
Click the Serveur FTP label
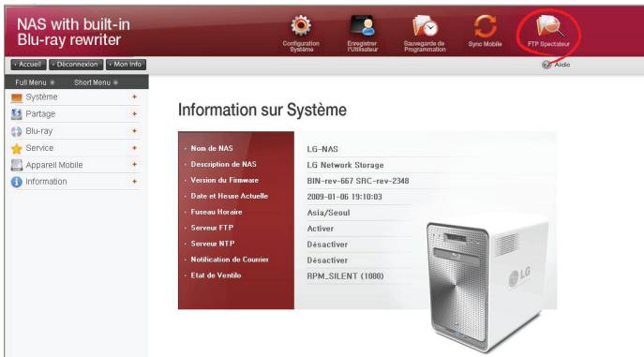212,228
